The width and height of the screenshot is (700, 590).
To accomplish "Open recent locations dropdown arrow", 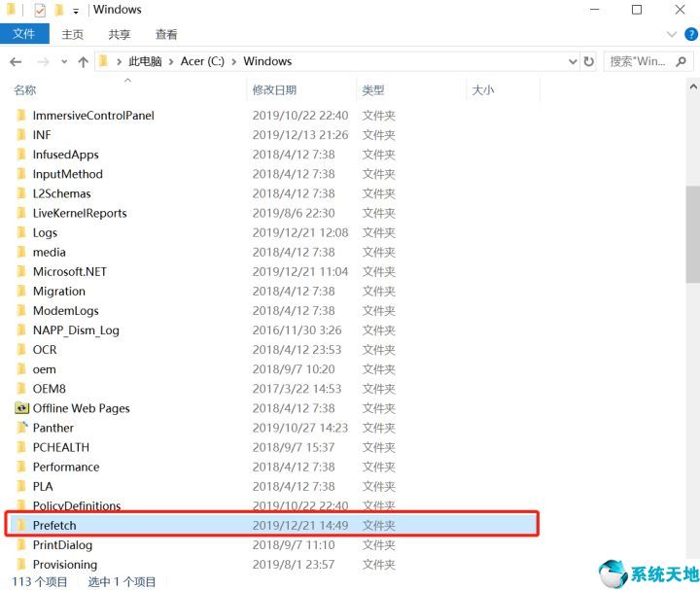I will (x=64, y=61).
